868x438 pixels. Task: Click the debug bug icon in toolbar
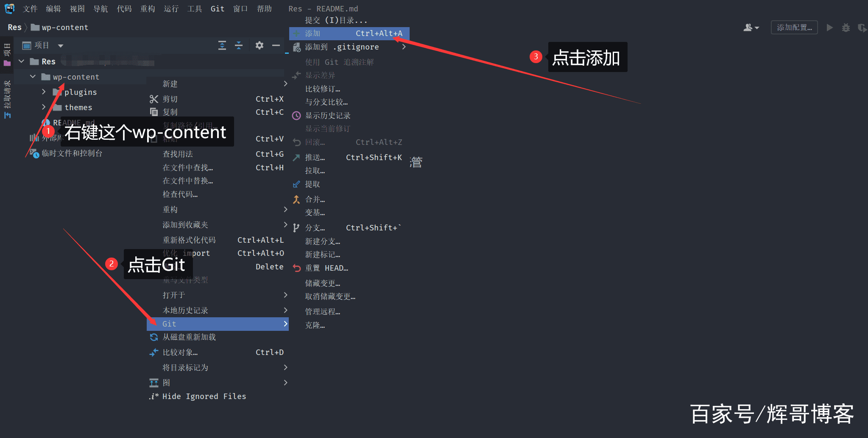click(x=846, y=28)
